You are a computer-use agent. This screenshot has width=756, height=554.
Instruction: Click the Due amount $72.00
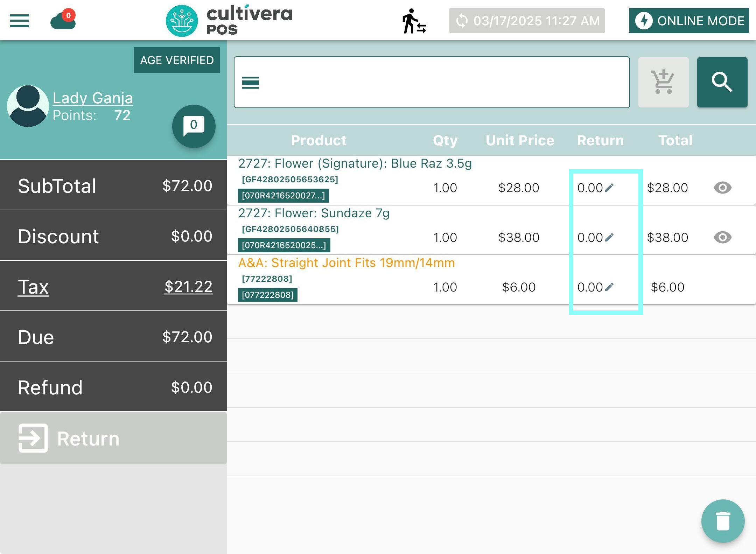click(x=187, y=337)
